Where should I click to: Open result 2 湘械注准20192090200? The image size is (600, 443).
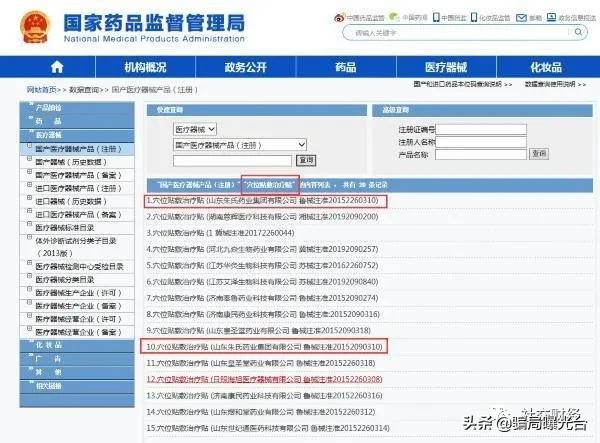pyautogui.click(x=262, y=217)
